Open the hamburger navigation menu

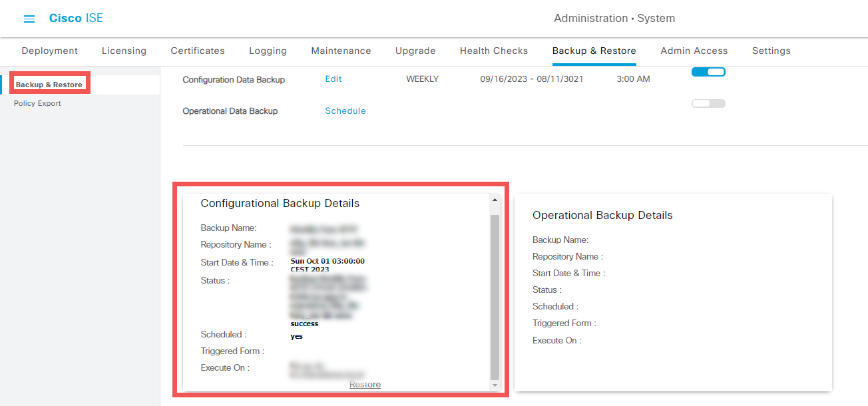coord(29,19)
